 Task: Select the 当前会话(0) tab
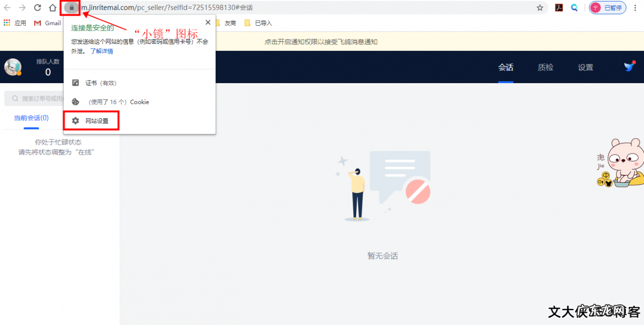pyautogui.click(x=31, y=117)
